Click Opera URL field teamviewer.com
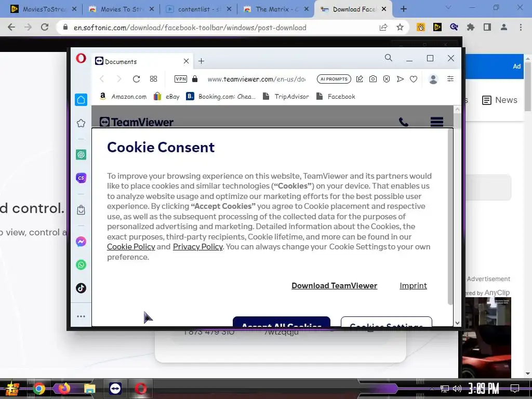 click(x=257, y=79)
